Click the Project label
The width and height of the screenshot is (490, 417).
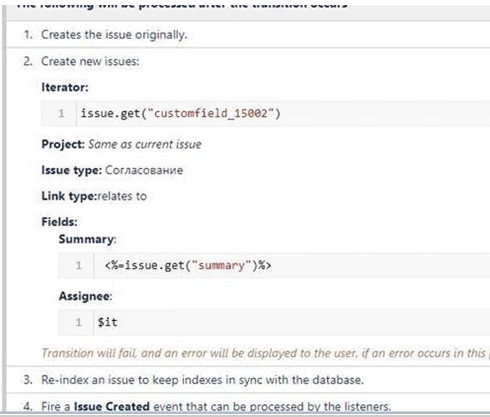pyautogui.click(x=63, y=144)
